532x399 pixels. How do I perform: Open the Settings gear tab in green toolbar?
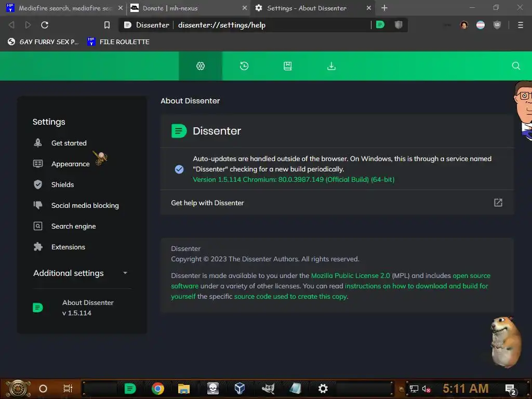coord(201,66)
